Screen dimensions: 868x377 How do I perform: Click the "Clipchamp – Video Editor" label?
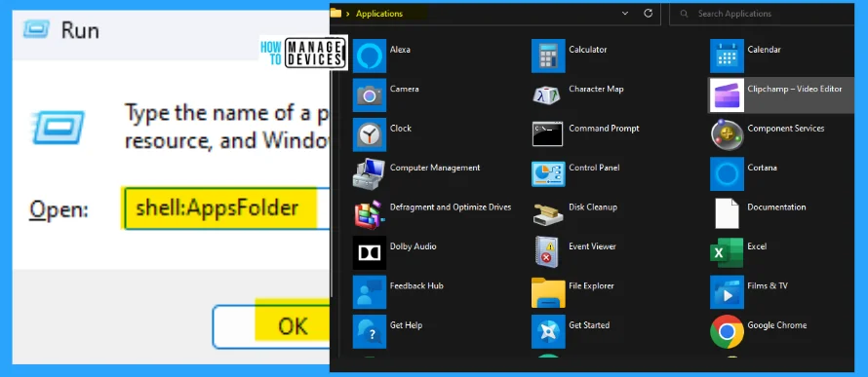[795, 89]
